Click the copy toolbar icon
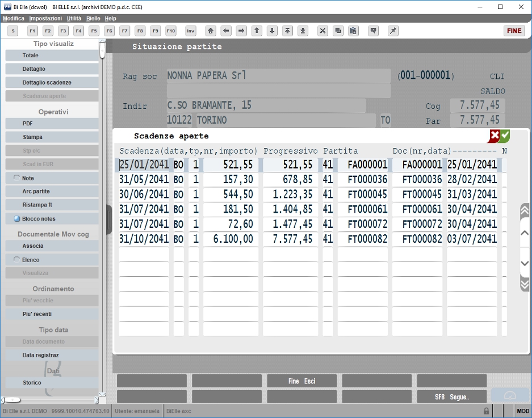This screenshot has width=532, height=418. click(x=338, y=31)
